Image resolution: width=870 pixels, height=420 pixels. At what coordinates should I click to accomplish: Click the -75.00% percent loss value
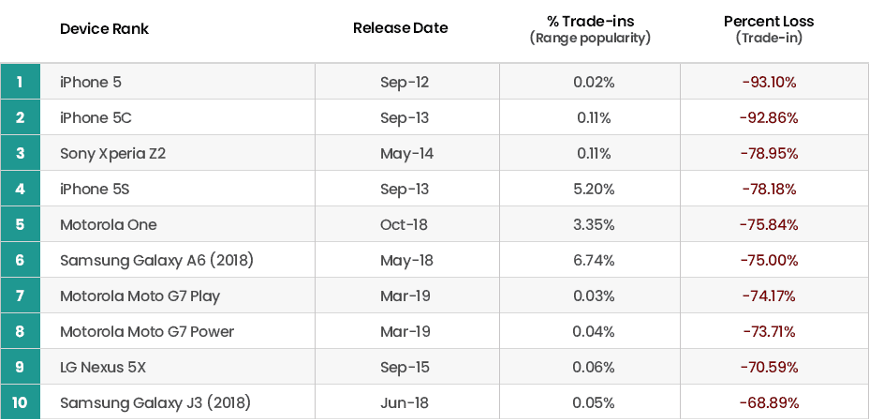coord(769,260)
